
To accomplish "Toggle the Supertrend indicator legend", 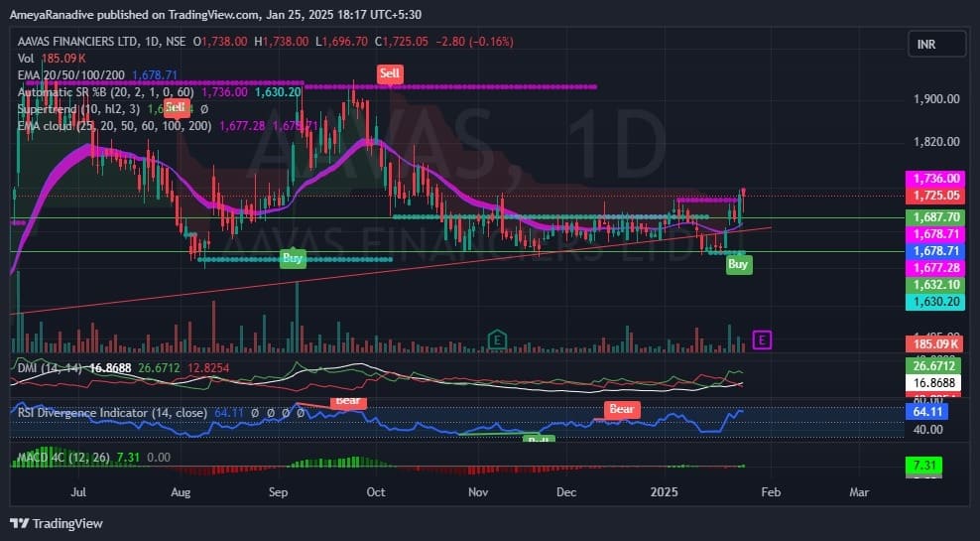I will point(58,108).
